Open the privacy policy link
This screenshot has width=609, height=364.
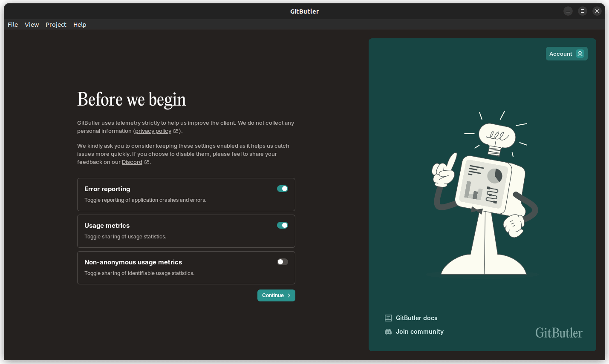click(x=153, y=131)
